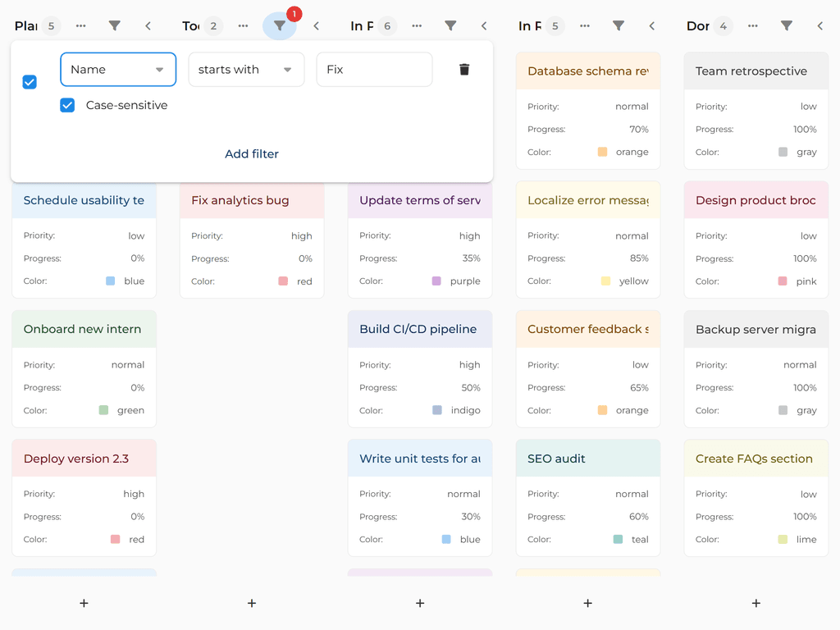Delete the 'Fix' filter rule with trash icon
840x630 pixels.
tap(463, 70)
